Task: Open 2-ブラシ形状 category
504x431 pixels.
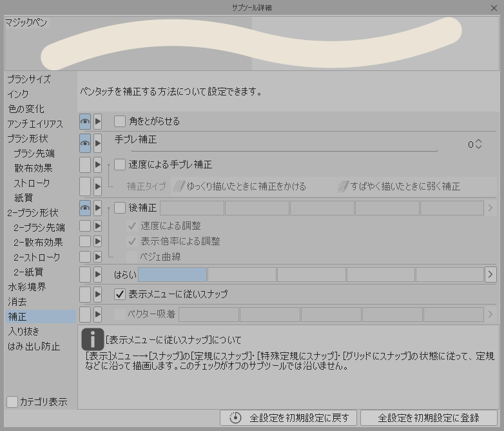Action: [x=33, y=212]
